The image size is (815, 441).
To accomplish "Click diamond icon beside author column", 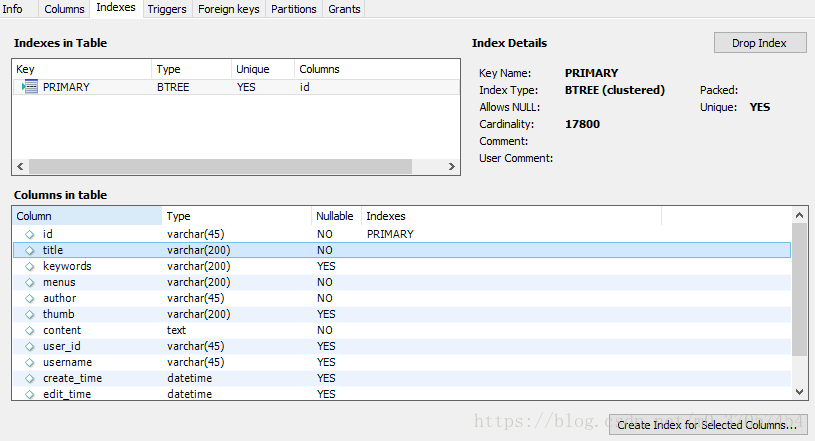I will tap(30, 299).
